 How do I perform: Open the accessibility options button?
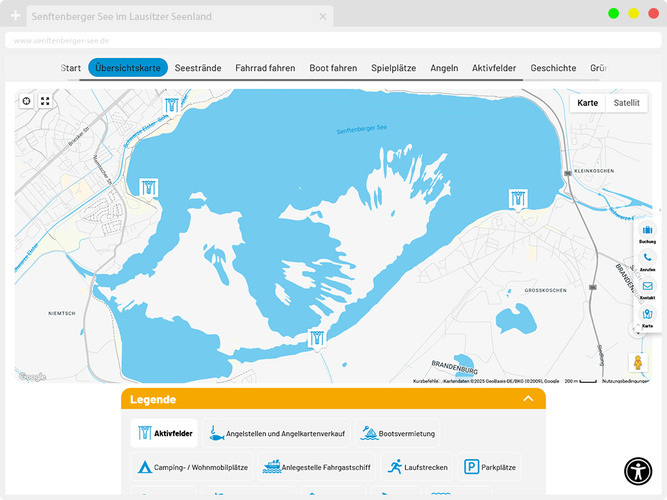(638, 470)
